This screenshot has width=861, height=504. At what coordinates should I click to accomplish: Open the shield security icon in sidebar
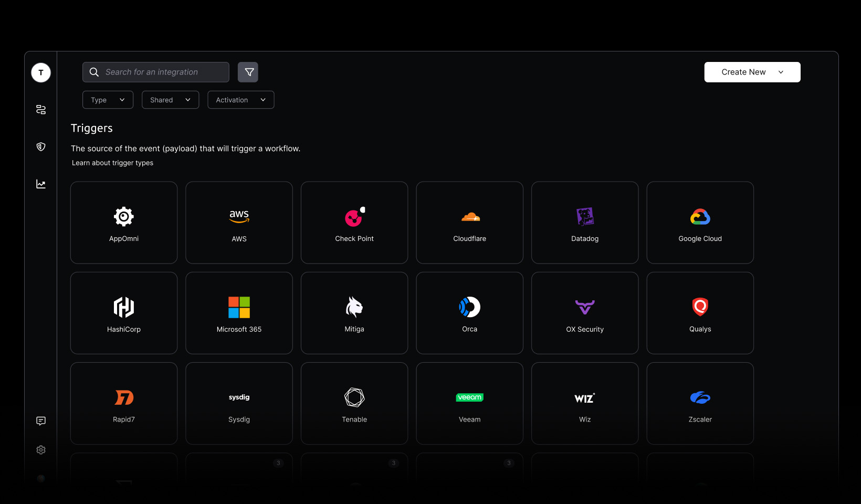[x=41, y=146]
